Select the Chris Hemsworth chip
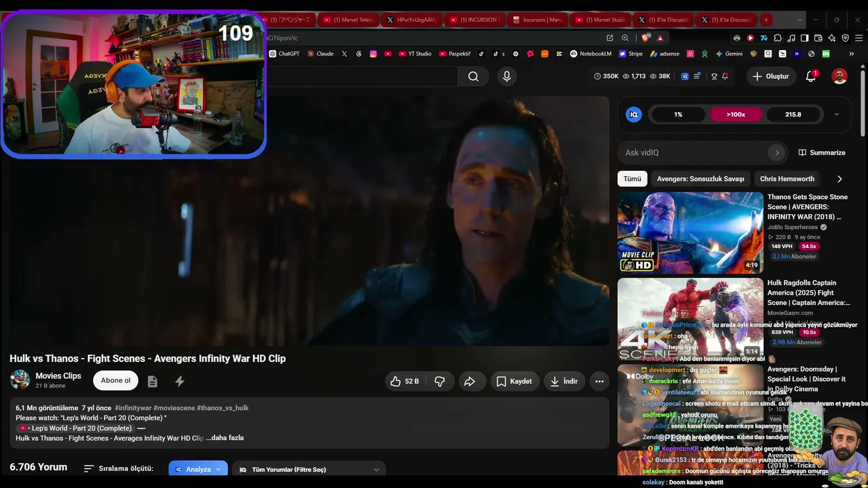 (787, 179)
